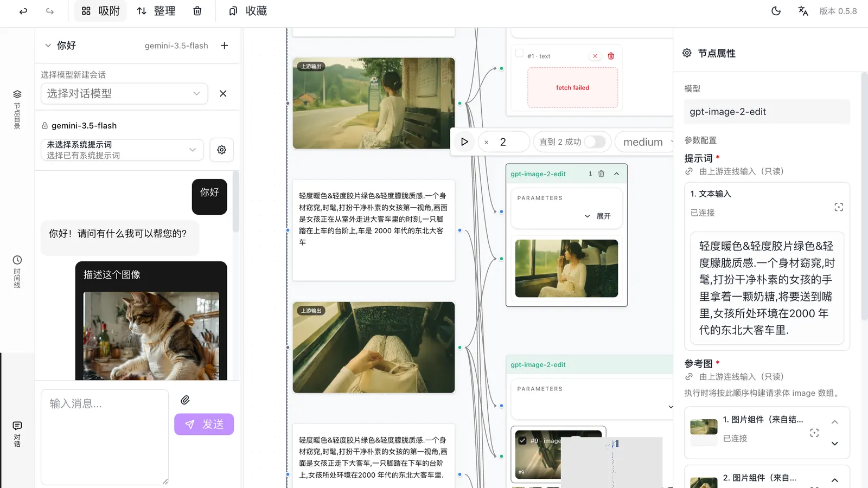Open 收藏 favorites
Viewport: 868px width, 488px height.
tap(248, 11)
